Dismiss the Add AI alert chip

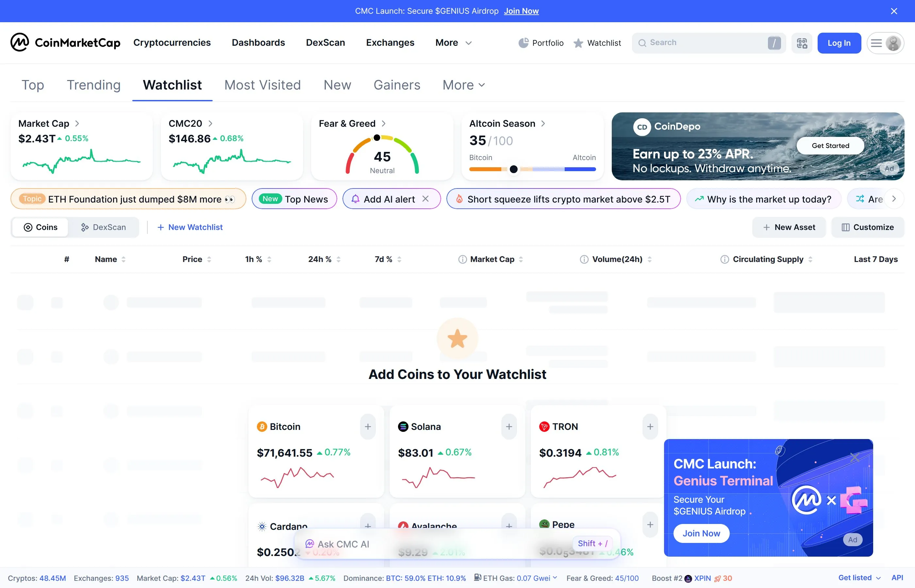(425, 199)
